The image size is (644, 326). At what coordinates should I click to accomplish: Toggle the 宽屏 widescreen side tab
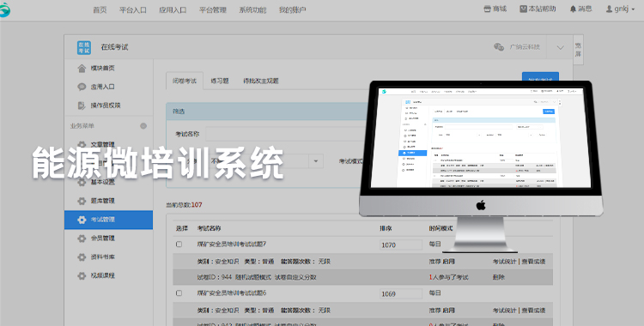578,50
